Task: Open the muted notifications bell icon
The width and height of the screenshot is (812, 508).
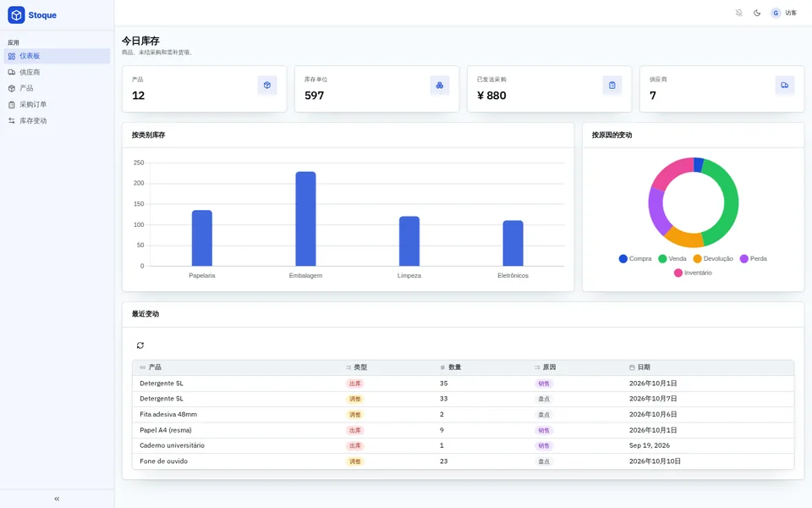Action: 739,13
